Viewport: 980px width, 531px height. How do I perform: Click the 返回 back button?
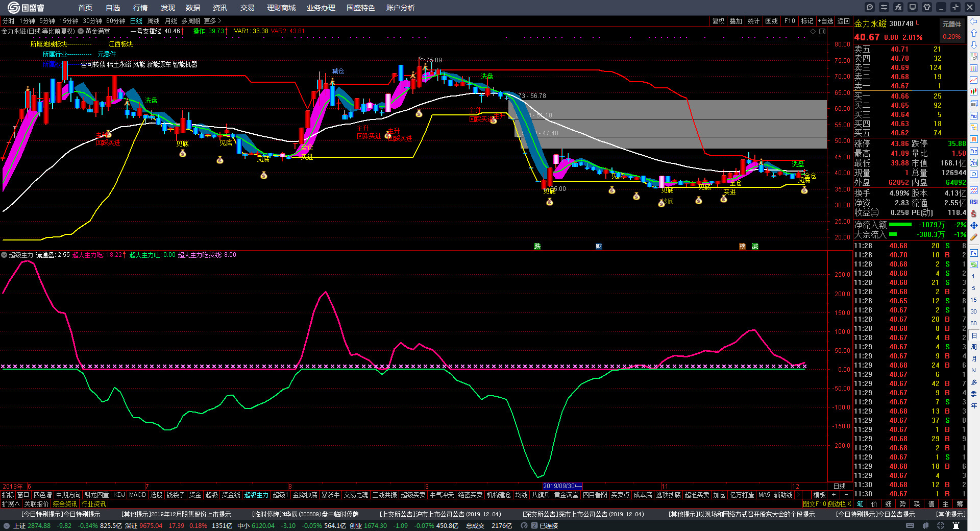tap(844, 21)
